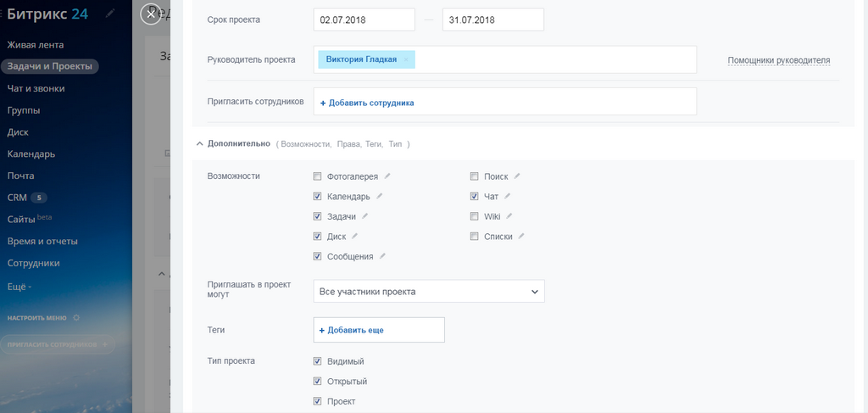Screen dimensions: 868x413
Task: Click project end date field 31.07.2018
Action: pyautogui.click(x=493, y=20)
